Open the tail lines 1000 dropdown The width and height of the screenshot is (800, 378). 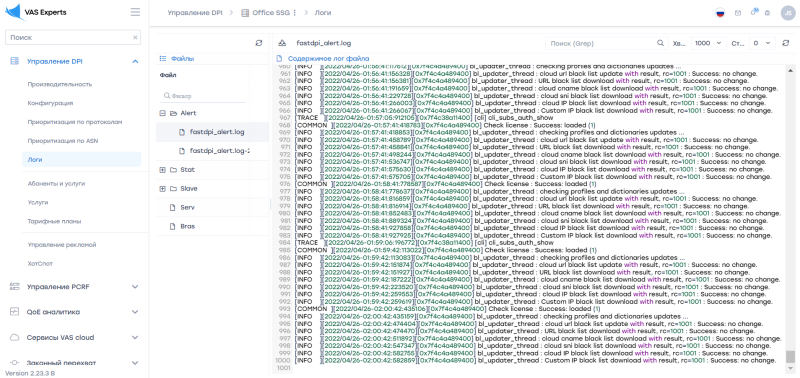point(709,43)
